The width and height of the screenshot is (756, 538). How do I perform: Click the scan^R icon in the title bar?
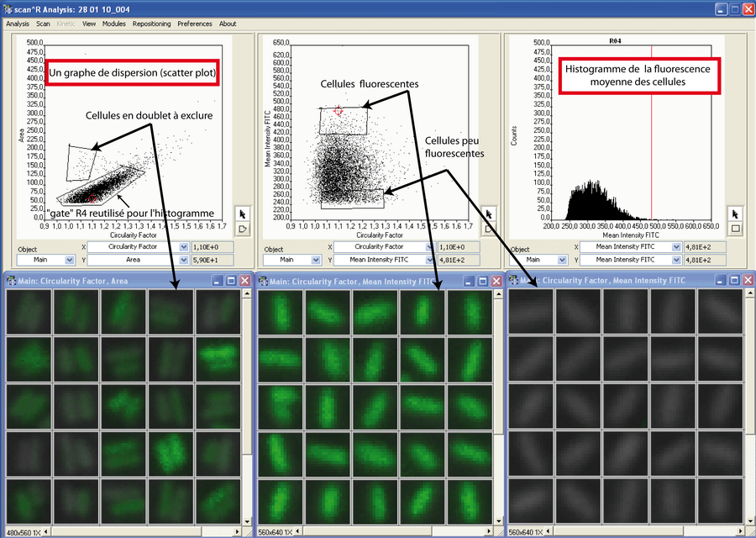tap(8, 8)
